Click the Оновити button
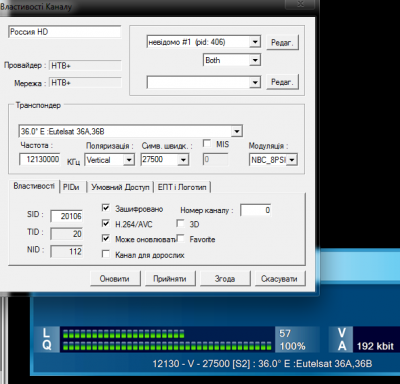 115,278
